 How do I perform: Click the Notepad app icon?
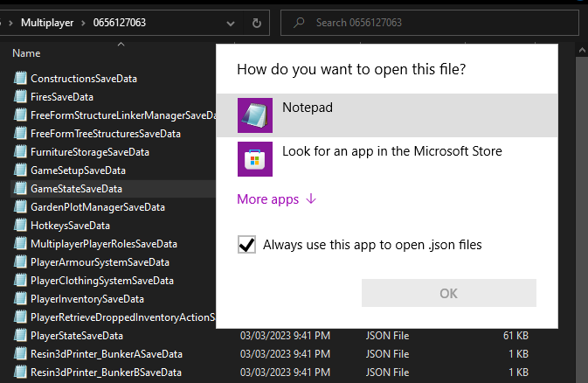click(256, 116)
